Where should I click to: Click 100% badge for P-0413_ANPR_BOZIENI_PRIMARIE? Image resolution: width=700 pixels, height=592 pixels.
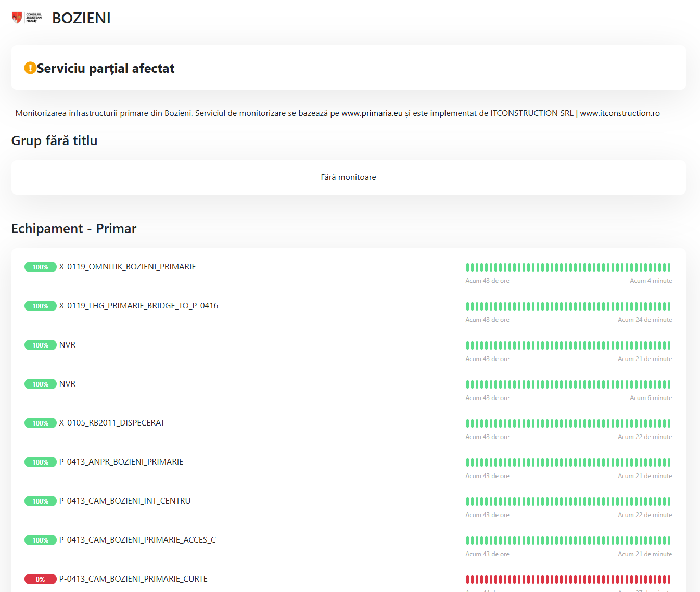[40, 462]
